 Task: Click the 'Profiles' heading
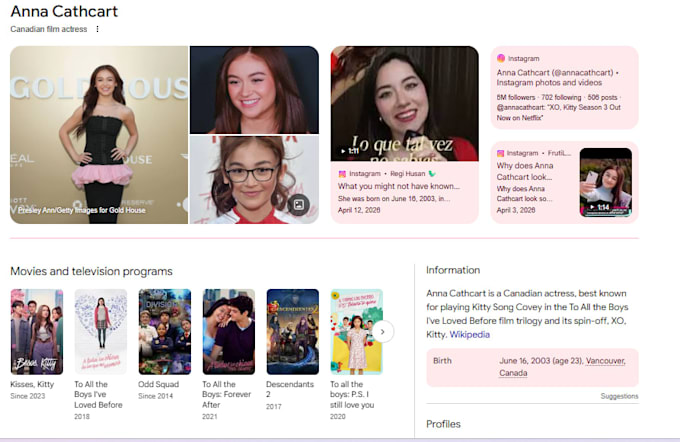pyautogui.click(x=443, y=424)
